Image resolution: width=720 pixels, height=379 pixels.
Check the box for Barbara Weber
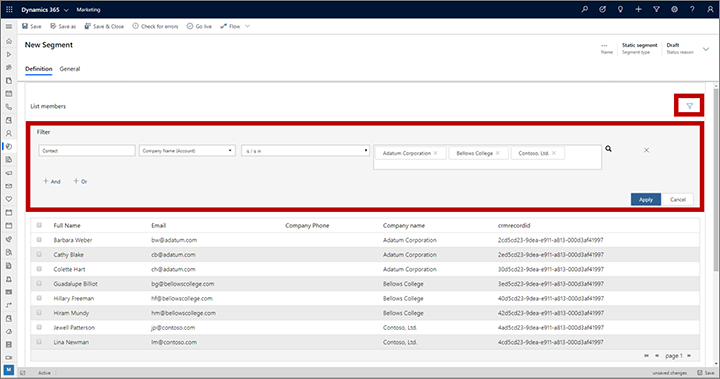click(x=39, y=240)
